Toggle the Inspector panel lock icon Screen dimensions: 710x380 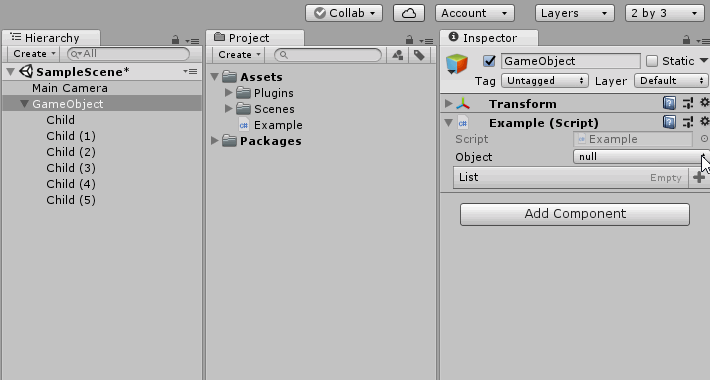pyautogui.click(x=686, y=40)
